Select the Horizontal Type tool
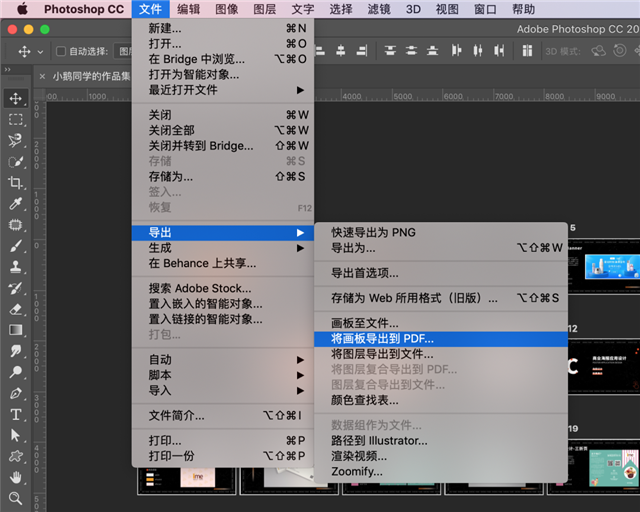Screen dimensions: 640x512 (x=16, y=414)
